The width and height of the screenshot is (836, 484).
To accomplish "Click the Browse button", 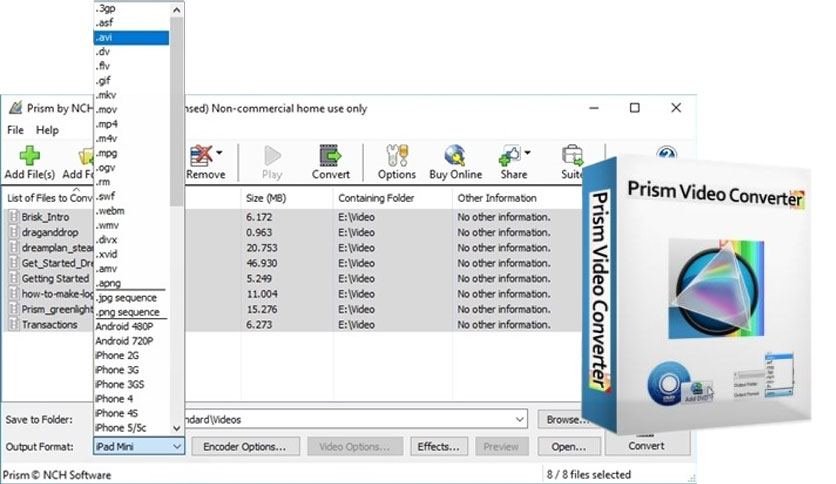I will click(x=564, y=420).
